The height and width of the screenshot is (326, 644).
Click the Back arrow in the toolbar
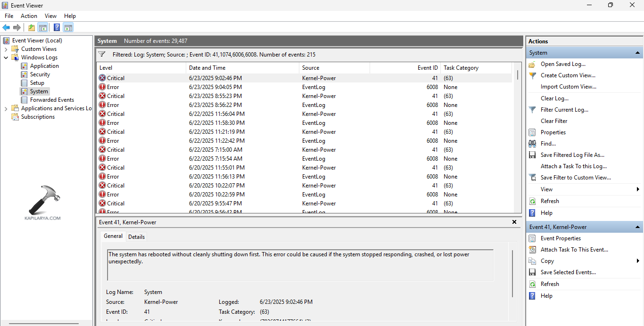click(x=6, y=27)
